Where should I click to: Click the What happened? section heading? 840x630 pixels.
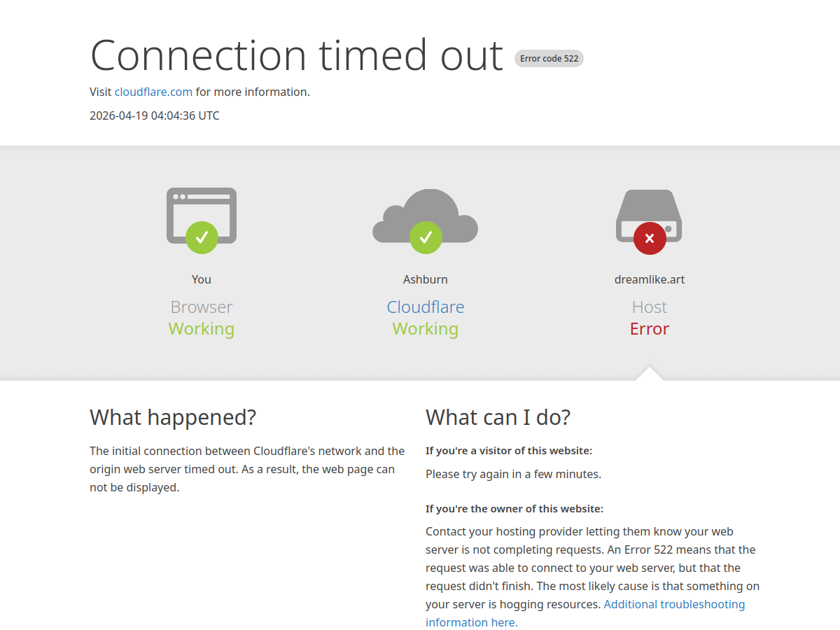tap(172, 417)
